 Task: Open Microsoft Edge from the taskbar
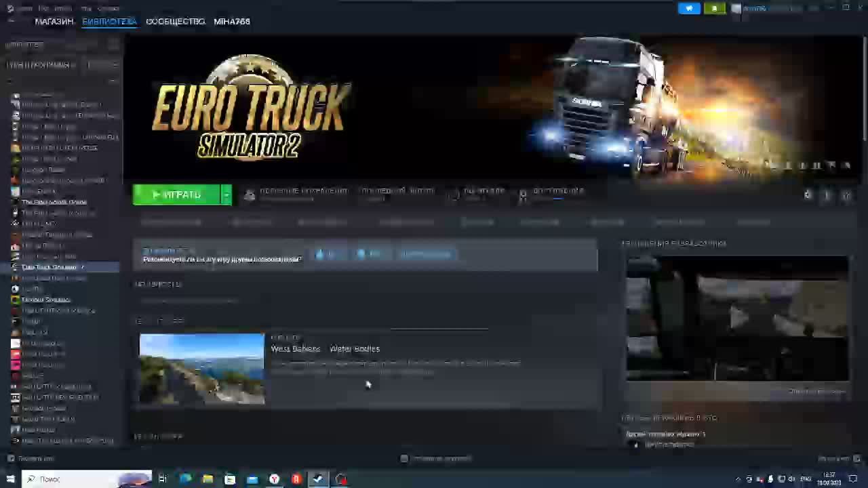click(185, 479)
